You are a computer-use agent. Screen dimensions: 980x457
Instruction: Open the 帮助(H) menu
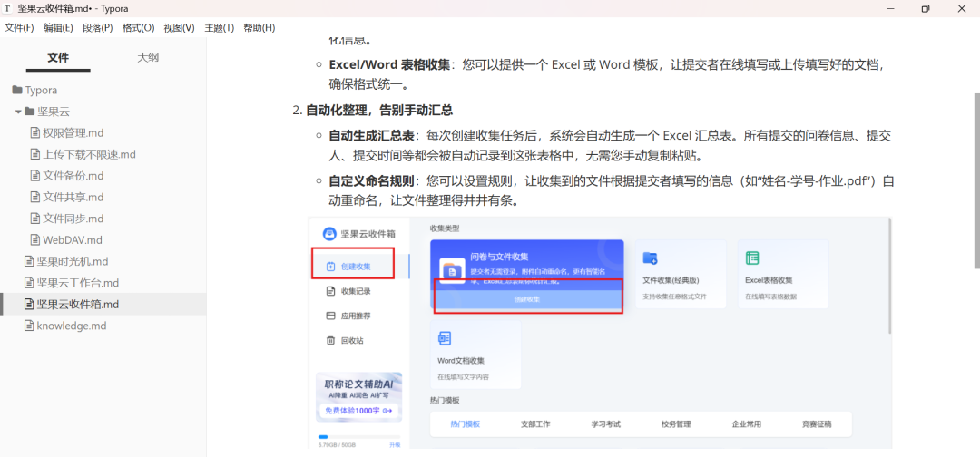(260, 28)
